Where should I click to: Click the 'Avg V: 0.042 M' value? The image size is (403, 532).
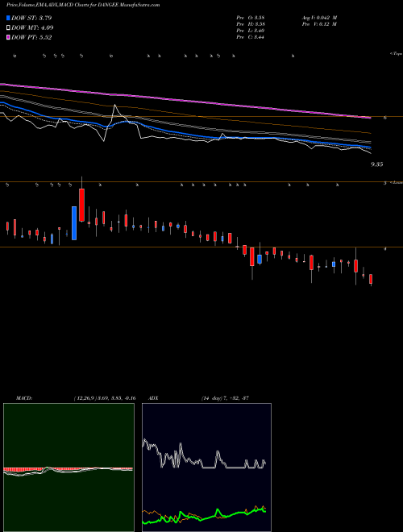pyautogui.click(x=319, y=18)
